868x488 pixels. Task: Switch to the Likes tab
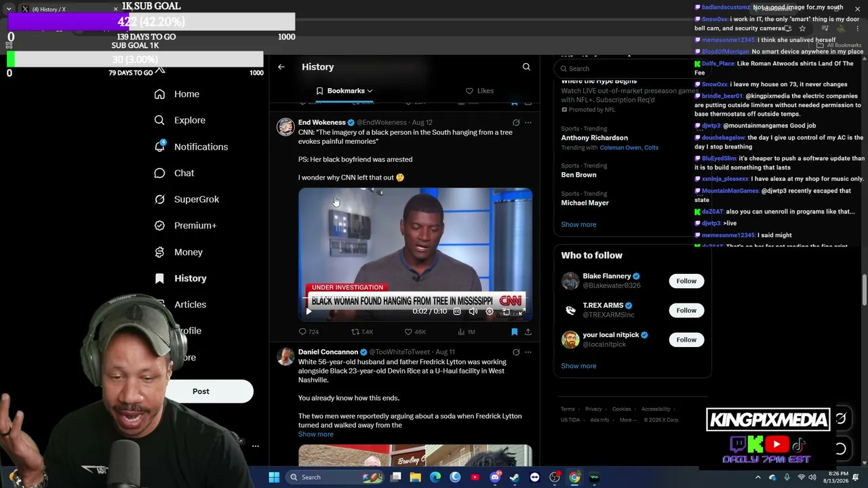[x=479, y=91]
